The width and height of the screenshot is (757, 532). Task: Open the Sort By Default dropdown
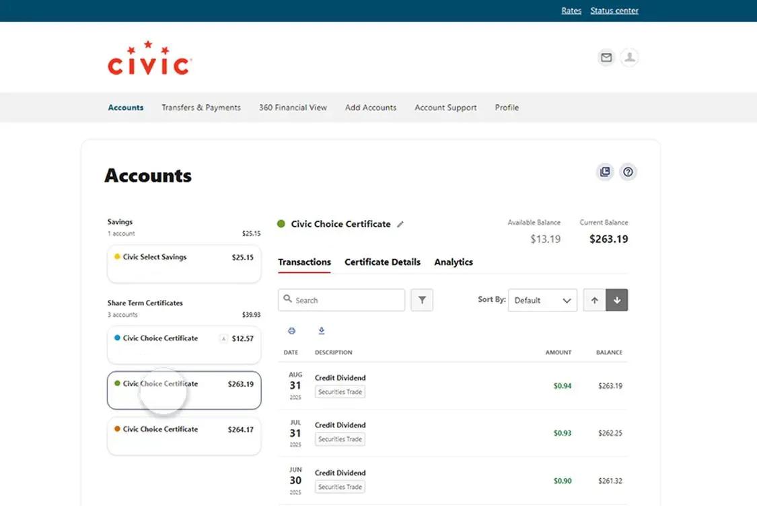pos(542,300)
